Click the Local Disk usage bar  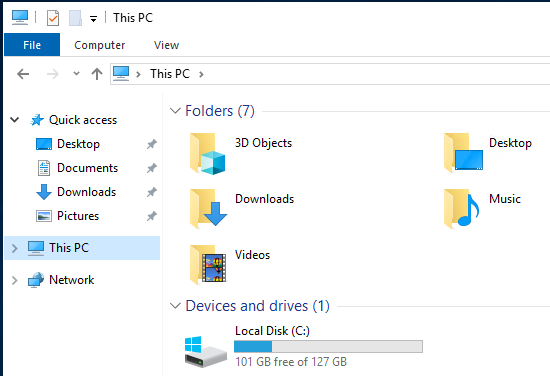pyautogui.click(x=328, y=346)
